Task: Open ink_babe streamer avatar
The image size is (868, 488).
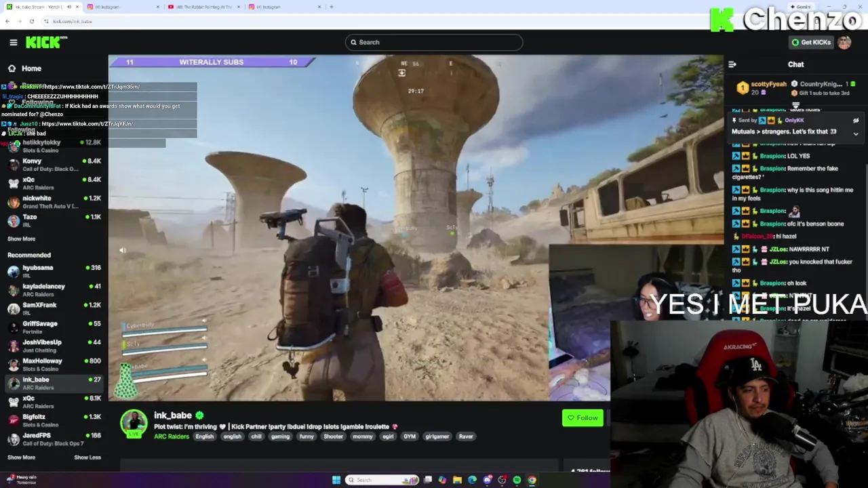Action: tap(134, 423)
